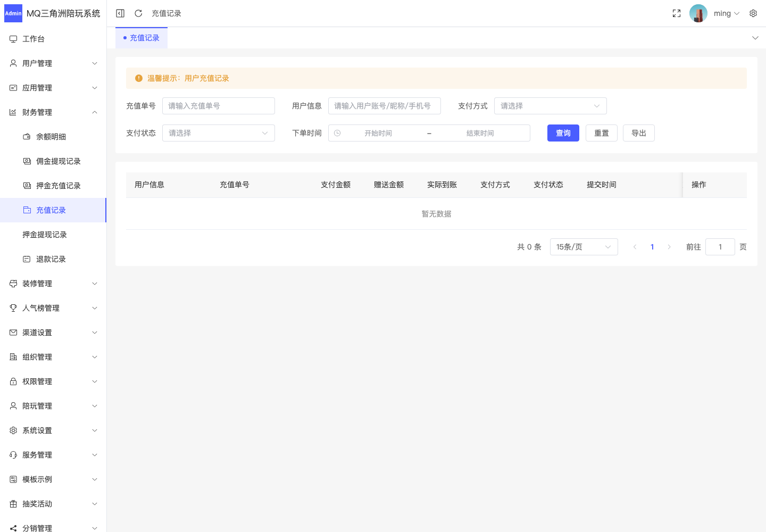This screenshot has height=532, width=766.
Task: Click the 温馨提示 warning icon
Action: [139, 78]
